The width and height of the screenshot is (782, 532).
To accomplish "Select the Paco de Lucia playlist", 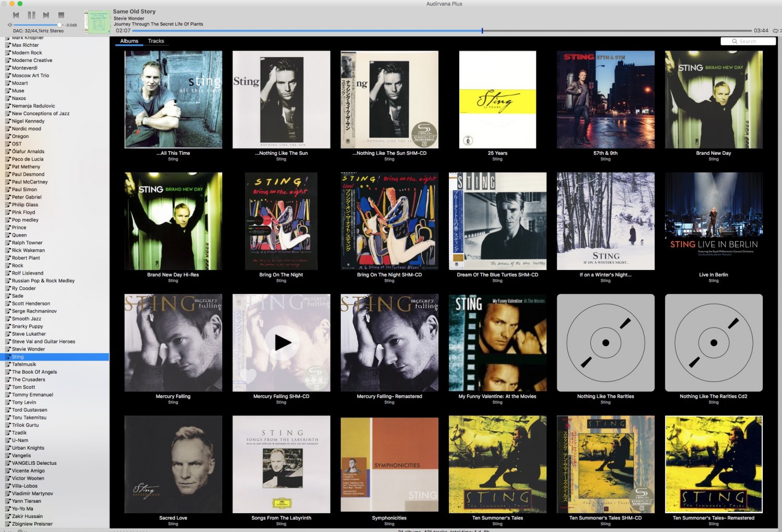I will pos(55,159).
